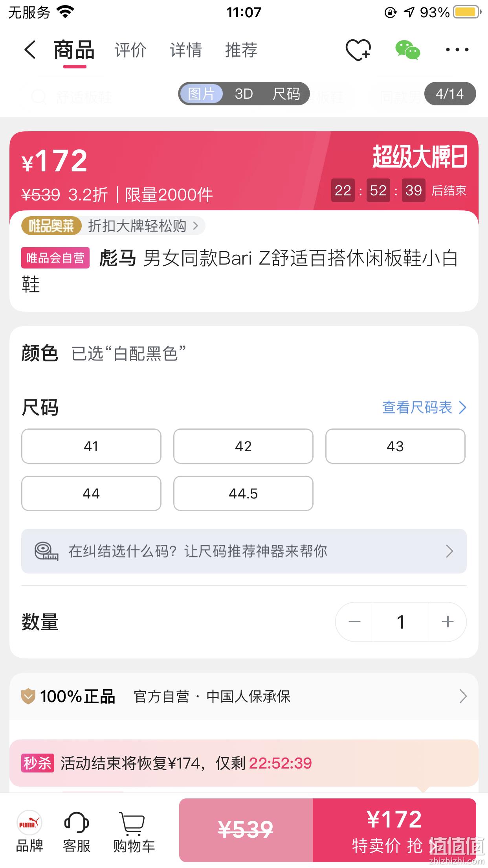The image size is (488, 868).
Task: Switch image viewer to 3D mode
Action: tap(244, 94)
